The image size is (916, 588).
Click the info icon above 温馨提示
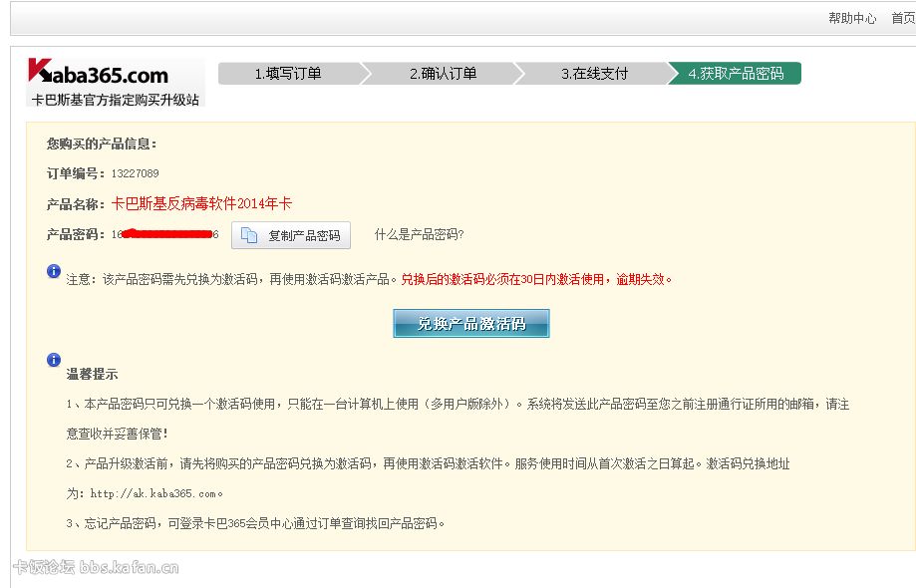[x=54, y=360]
